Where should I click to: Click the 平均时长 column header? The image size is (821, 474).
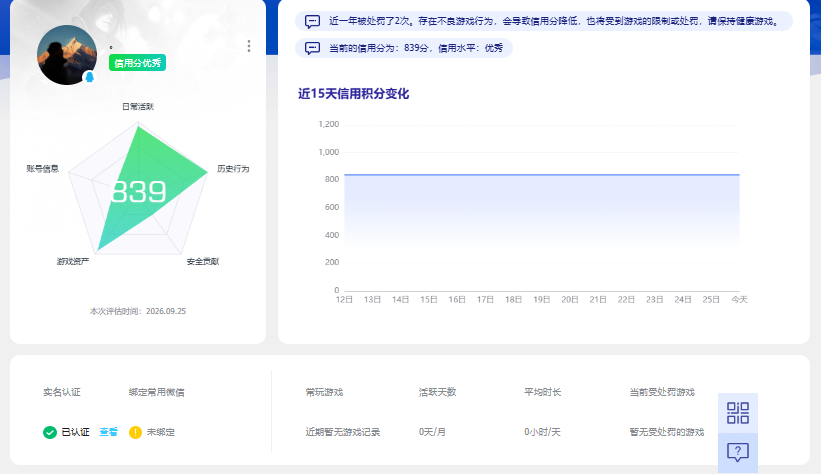tap(542, 392)
